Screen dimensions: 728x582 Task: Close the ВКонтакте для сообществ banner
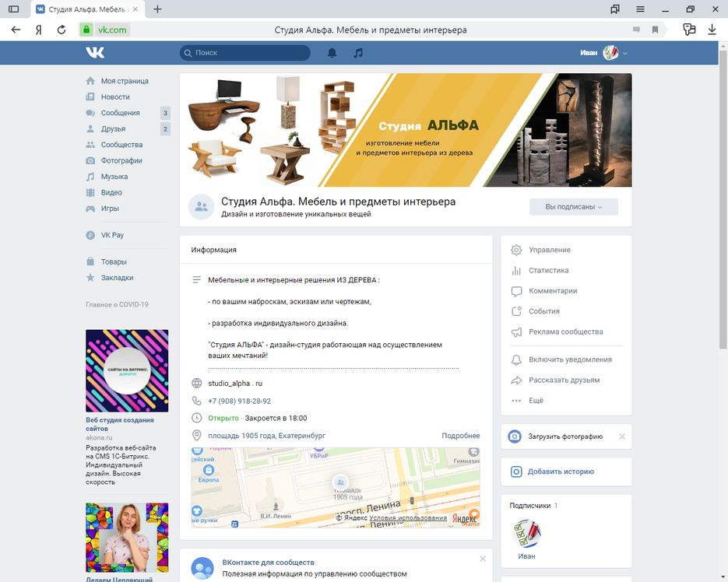tap(483, 559)
